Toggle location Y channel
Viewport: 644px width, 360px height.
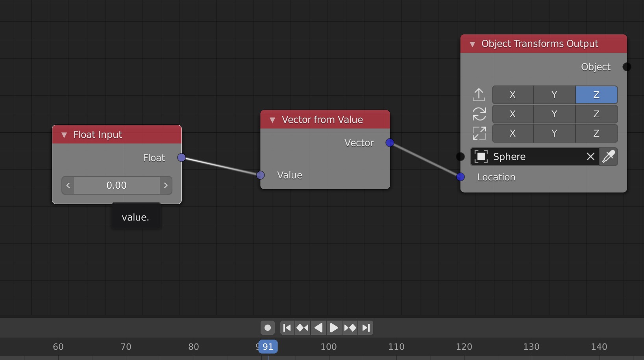tap(555, 95)
